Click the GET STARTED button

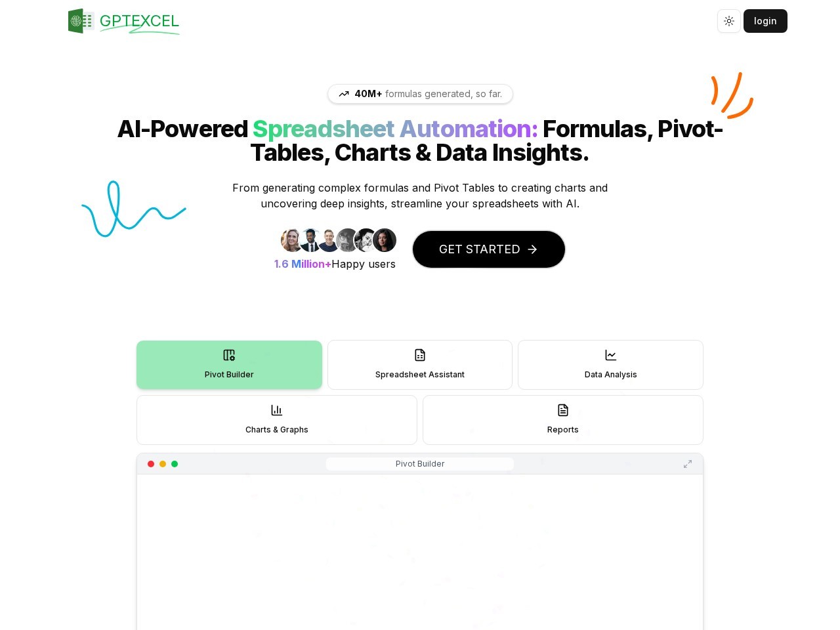(488, 249)
